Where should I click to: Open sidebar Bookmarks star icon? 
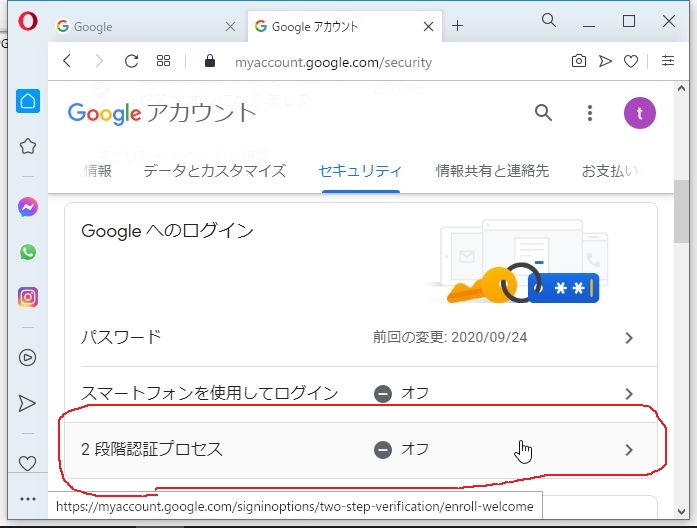point(28,146)
